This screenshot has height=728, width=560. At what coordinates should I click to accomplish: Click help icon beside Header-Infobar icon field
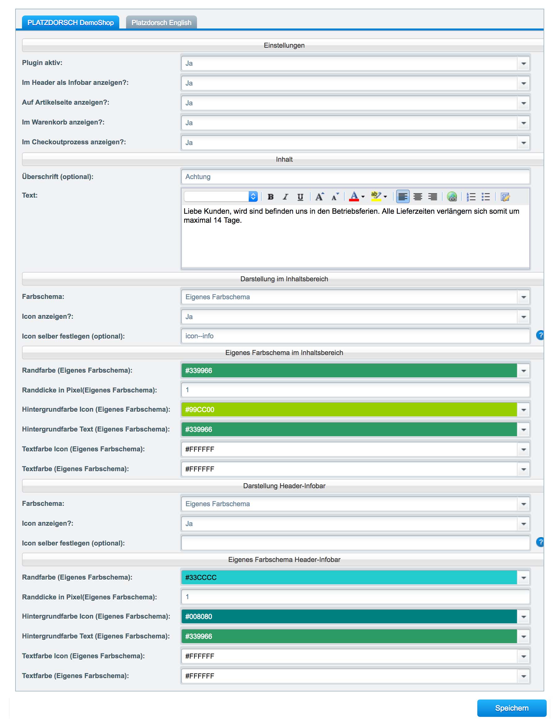pyautogui.click(x=540, y=542)
